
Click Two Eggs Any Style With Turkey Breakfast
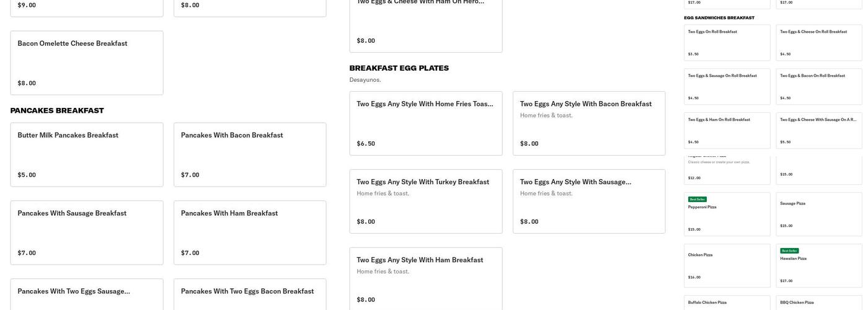coord(426,201)
